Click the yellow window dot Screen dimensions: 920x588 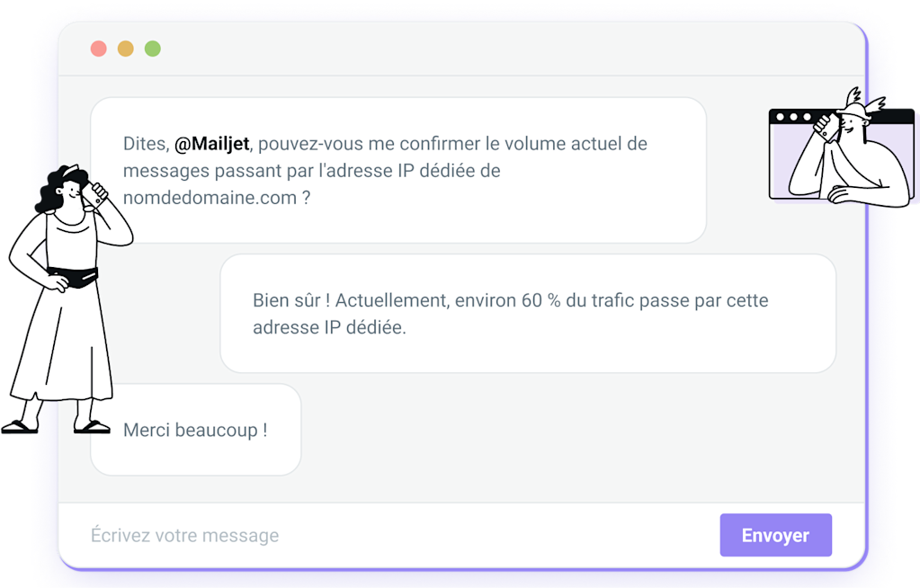(x=126, y=49)
